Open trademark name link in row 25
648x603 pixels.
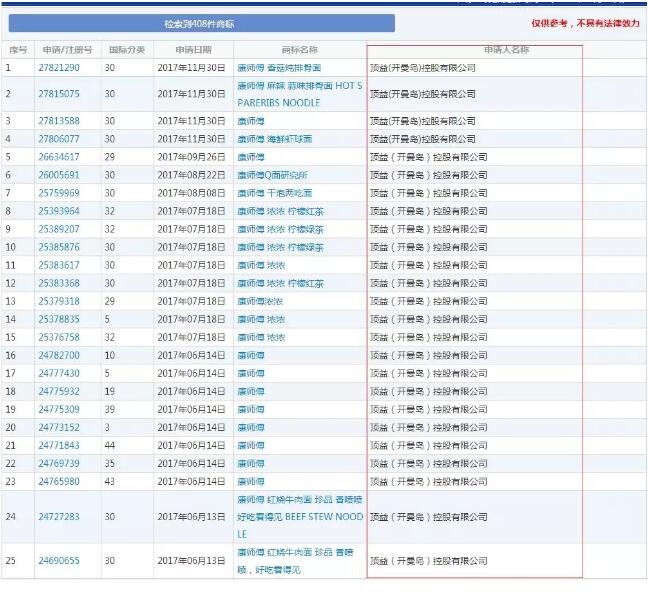click(295, 561)
